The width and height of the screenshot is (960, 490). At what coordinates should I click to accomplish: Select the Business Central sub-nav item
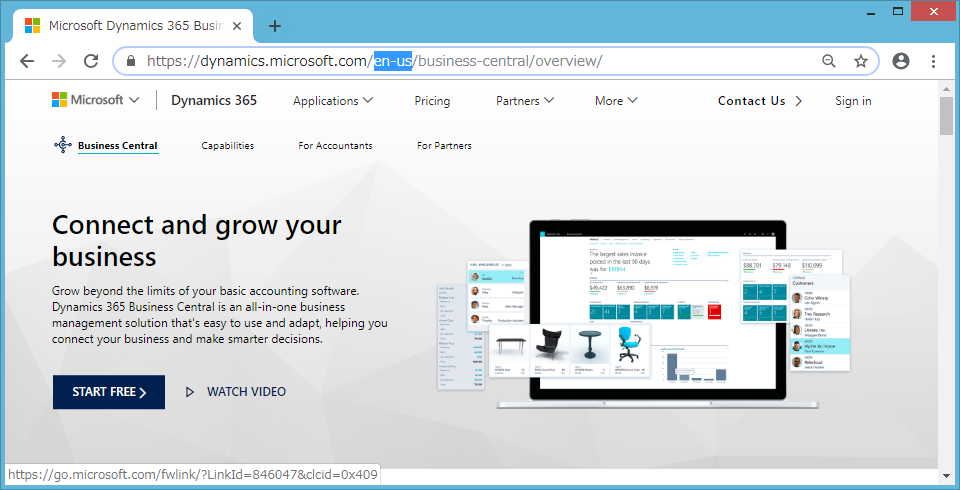click(118, 146)
